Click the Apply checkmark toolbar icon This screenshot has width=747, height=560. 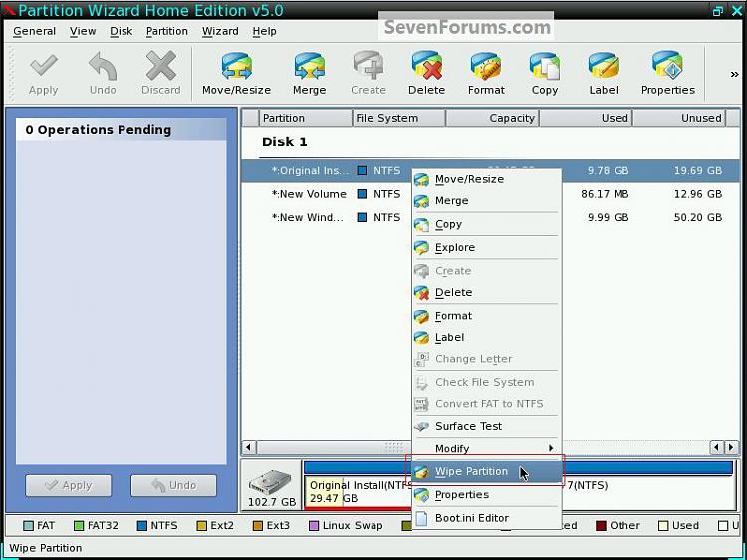[x=44, y=66]
